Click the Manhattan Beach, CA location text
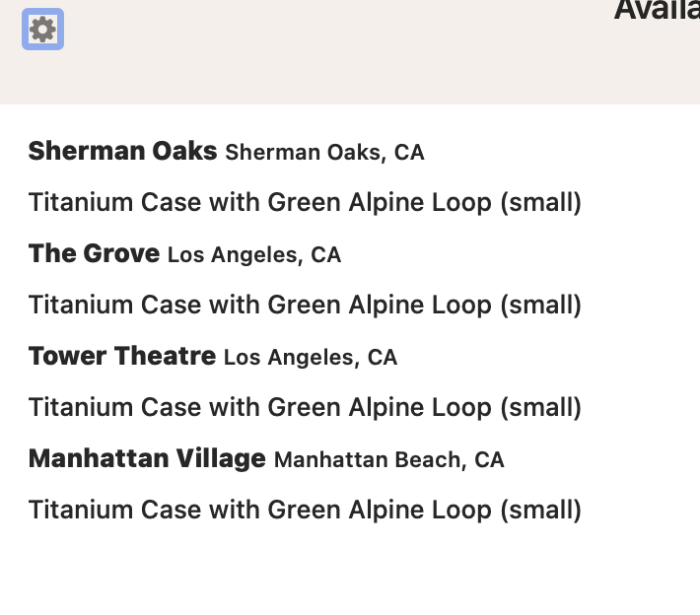 point(389,460)
